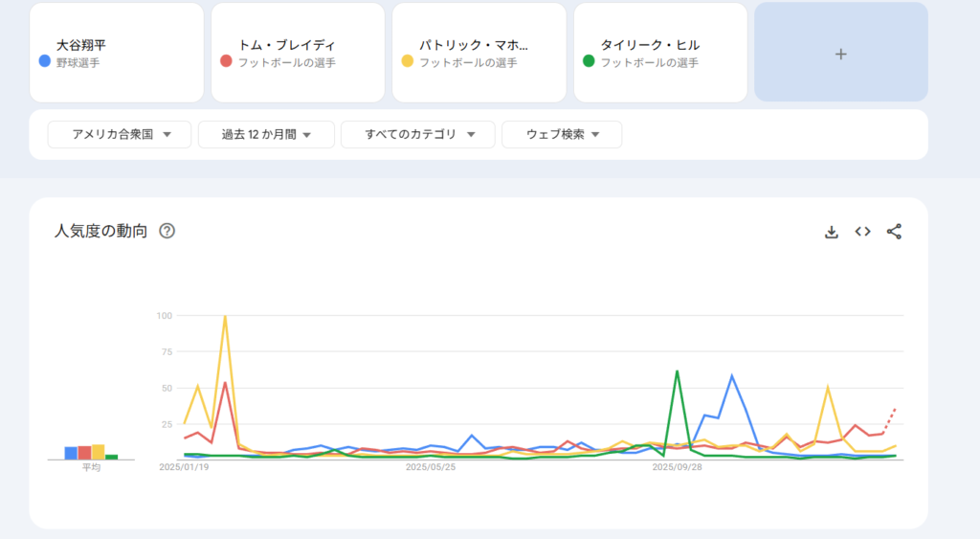Share the 人気度の動向 chart
This screenshot has width=980, height=539.
(894, 232)
